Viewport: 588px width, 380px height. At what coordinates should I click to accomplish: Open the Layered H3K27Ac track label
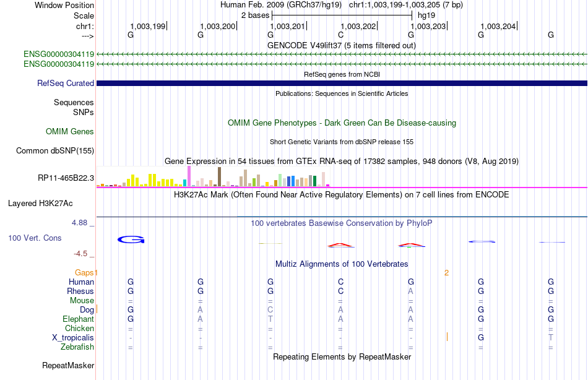coord(40,204)
